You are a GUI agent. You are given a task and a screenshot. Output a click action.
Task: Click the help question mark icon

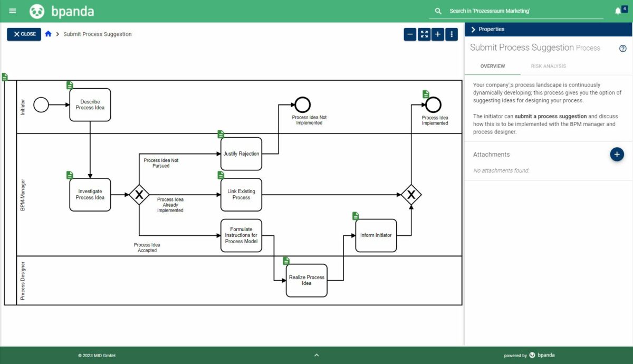point(624,47)
